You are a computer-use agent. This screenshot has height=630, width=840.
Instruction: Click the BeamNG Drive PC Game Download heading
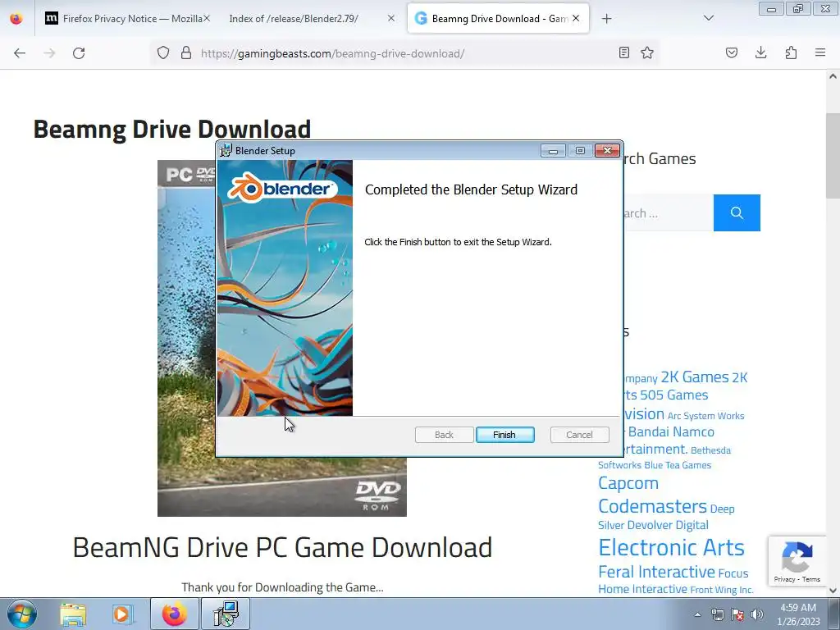(282, 547)
